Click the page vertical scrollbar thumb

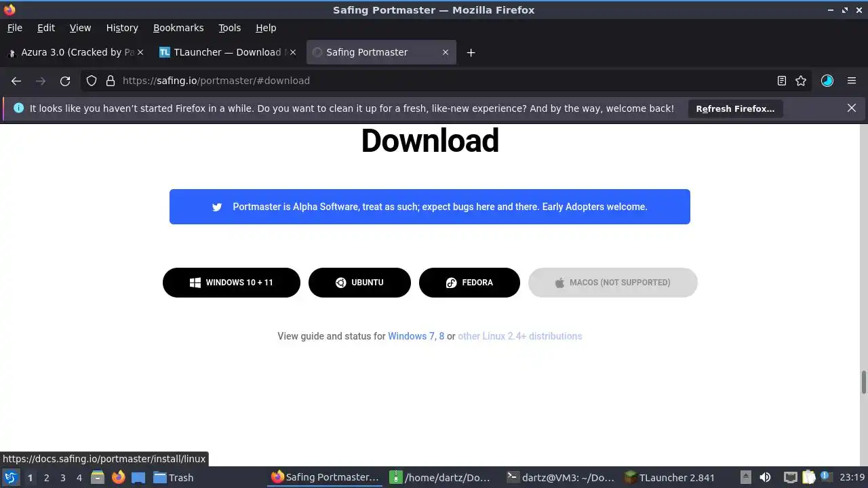click(x=864, y=382)
